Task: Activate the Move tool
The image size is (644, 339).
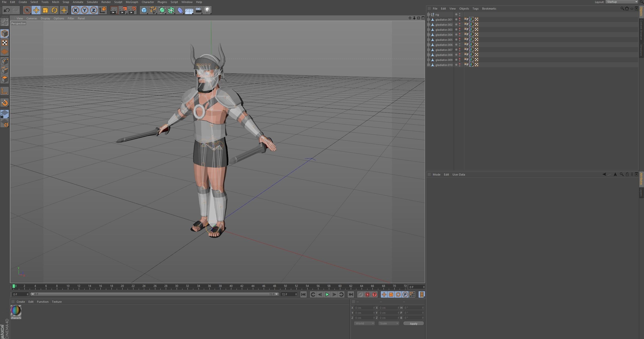Action: pyautogui.click(x=36, y=10)
